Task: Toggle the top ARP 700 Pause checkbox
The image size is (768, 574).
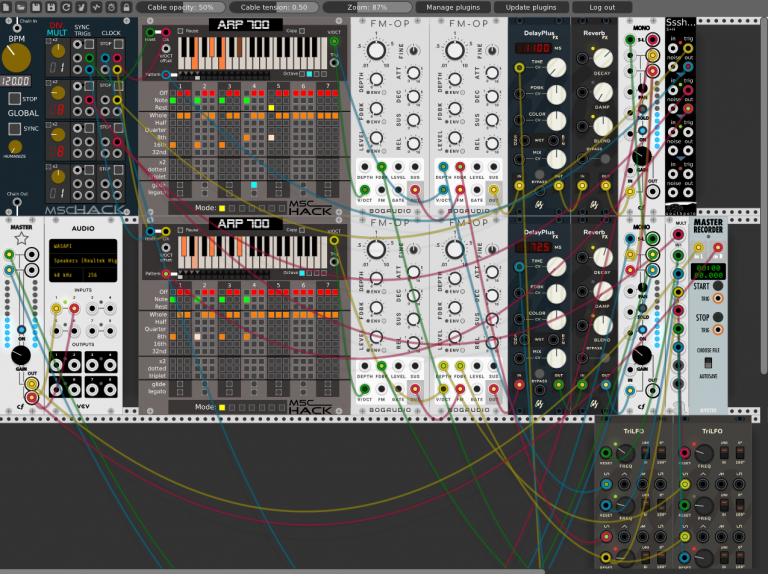Action: coord(180,31)
